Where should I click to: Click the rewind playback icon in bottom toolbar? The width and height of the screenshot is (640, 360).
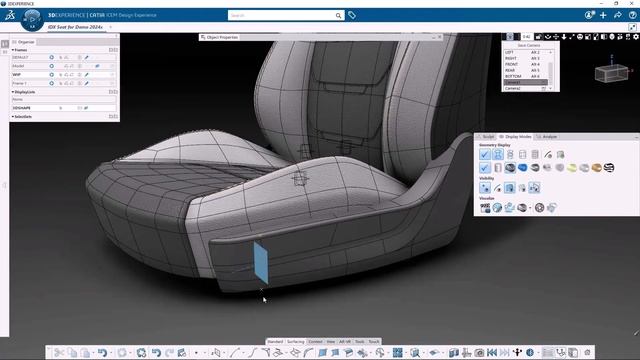coord(492,352)
